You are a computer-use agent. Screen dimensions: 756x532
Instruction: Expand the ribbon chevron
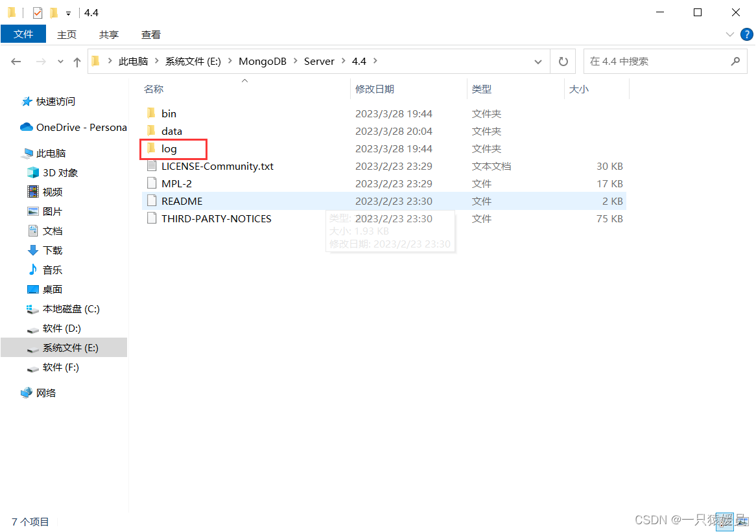729,34
